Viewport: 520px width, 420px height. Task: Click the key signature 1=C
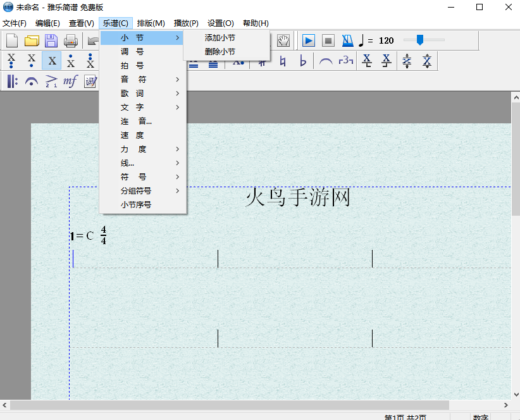tap(82, 236)
